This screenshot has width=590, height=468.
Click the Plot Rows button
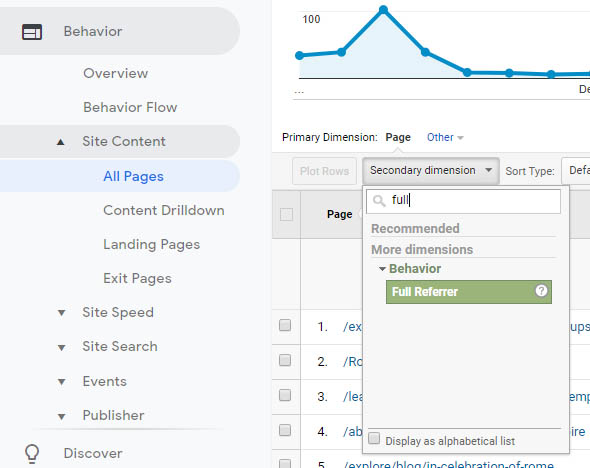coord(324,171)
